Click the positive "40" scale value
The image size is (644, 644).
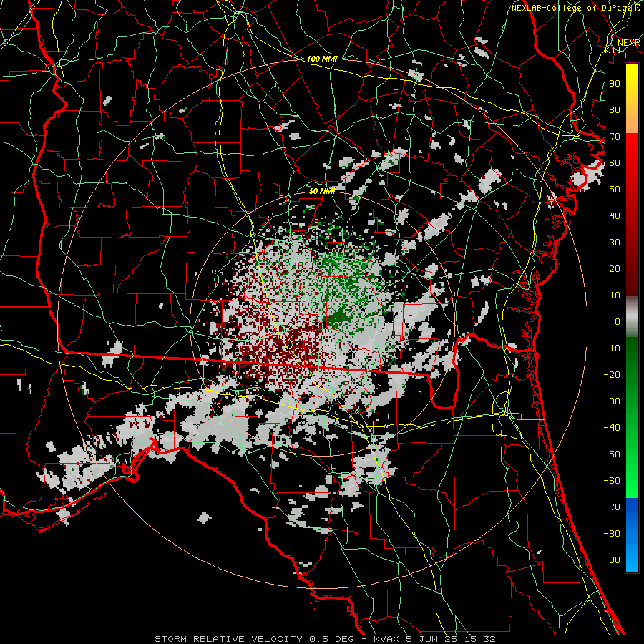click(x=615, y=216)
